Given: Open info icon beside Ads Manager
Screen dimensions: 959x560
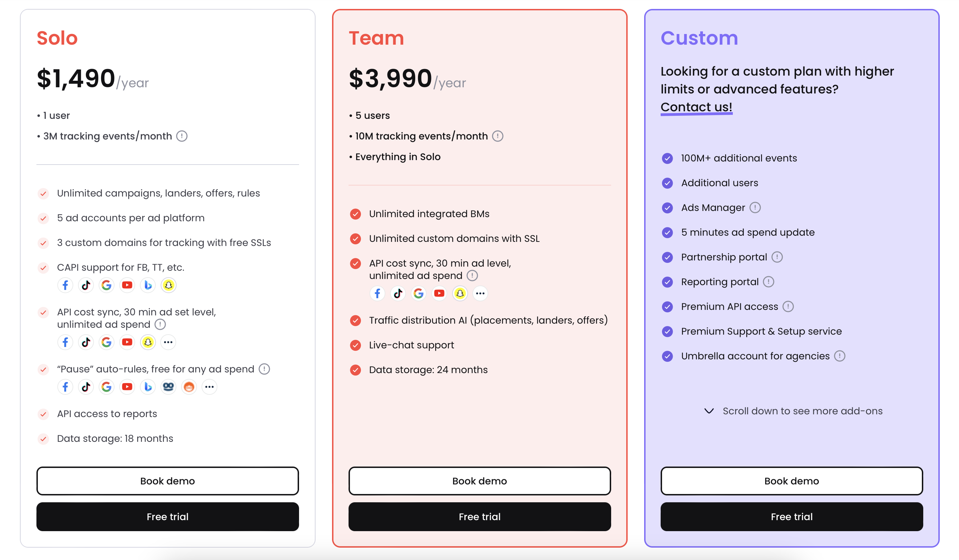Looking at the screenshot, I should [x=755, y=208].
